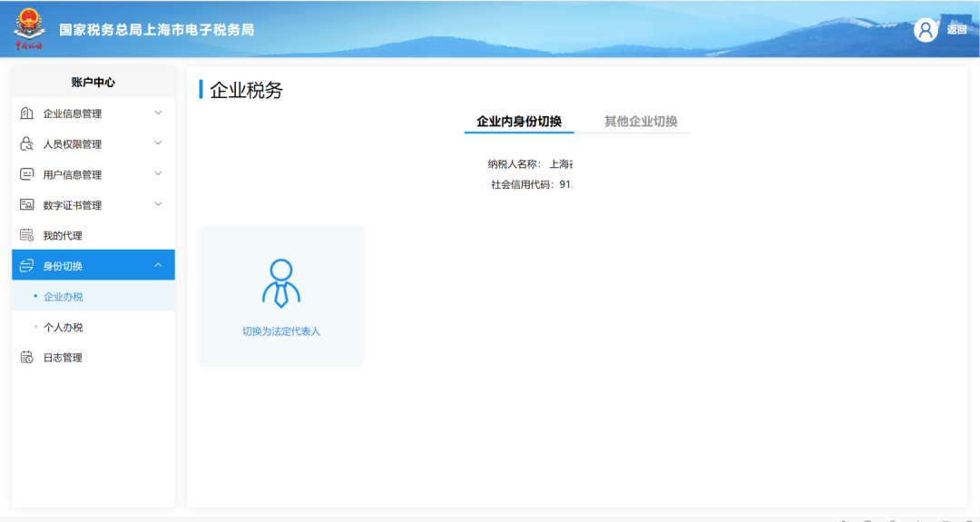Expand the 人员权限管理 chevron
Screen dimensions: 980x522
[x=158, y=143]
